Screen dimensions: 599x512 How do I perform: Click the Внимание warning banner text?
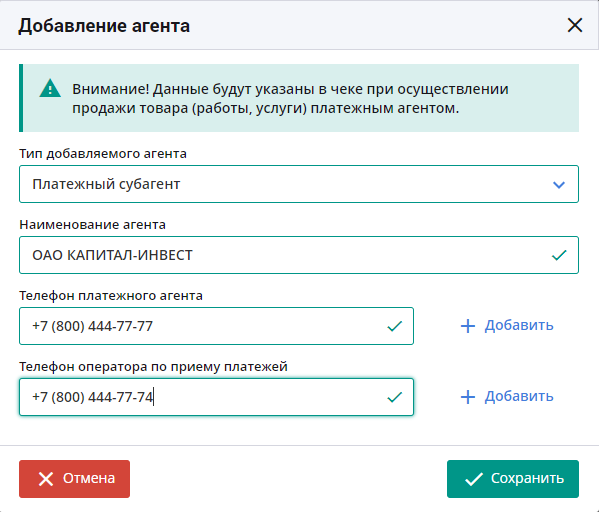pos(290,98)
